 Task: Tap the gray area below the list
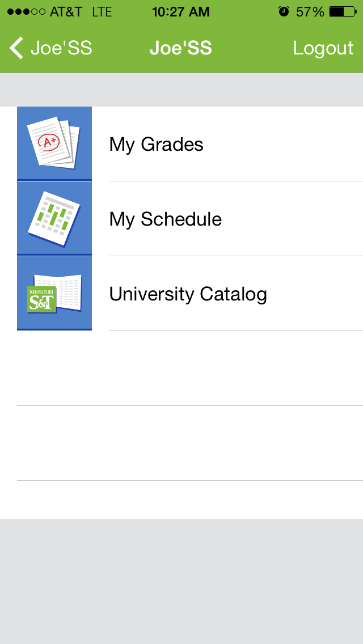pyautogui.click(x=181, y=581)
